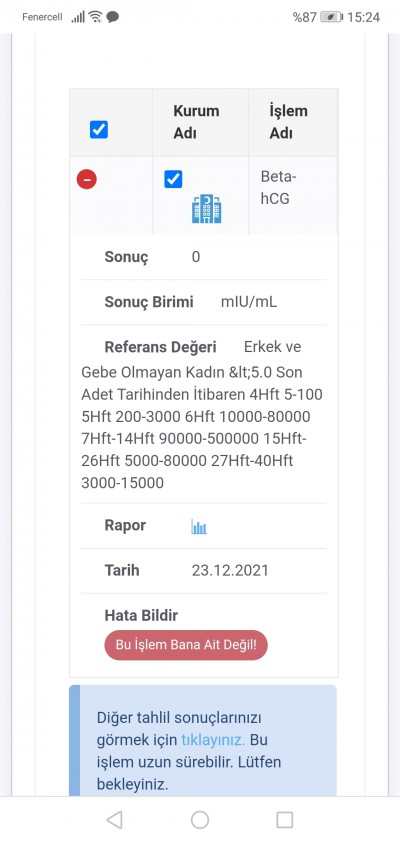Open the Rapor bar chart icon
400x844 pixels.
(x=199, y=526)
